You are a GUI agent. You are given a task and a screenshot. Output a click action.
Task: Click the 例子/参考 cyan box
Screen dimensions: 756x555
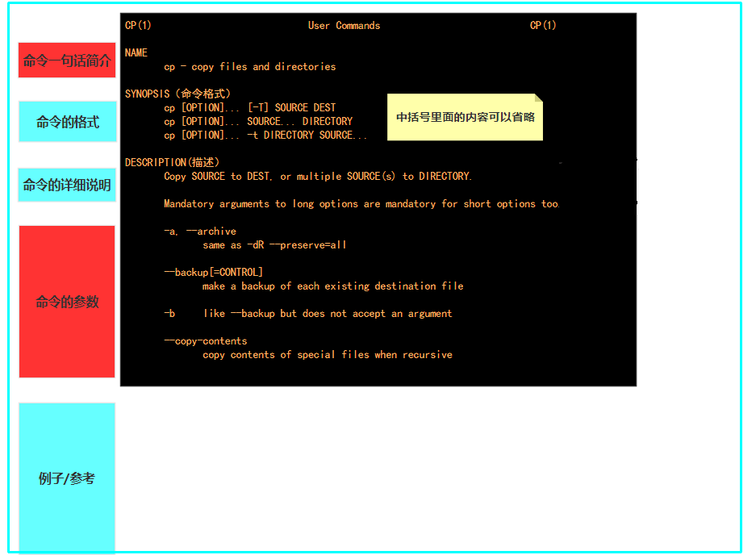[67, 478]
